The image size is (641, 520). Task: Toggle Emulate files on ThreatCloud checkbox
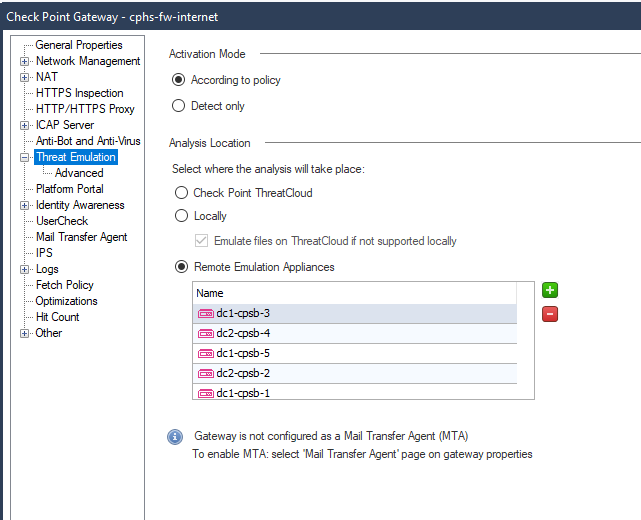click(x=201, y=241)
